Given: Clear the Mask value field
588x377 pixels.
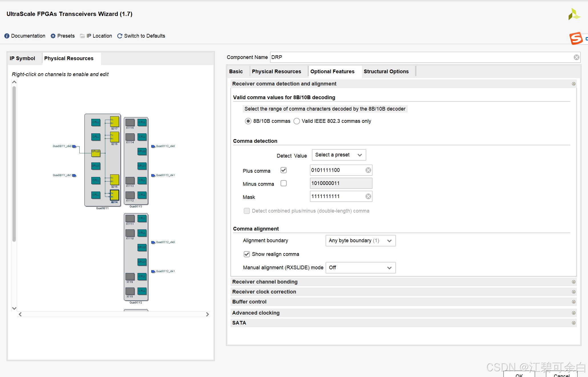Looking at the screenshot, I should coord(368,196).
